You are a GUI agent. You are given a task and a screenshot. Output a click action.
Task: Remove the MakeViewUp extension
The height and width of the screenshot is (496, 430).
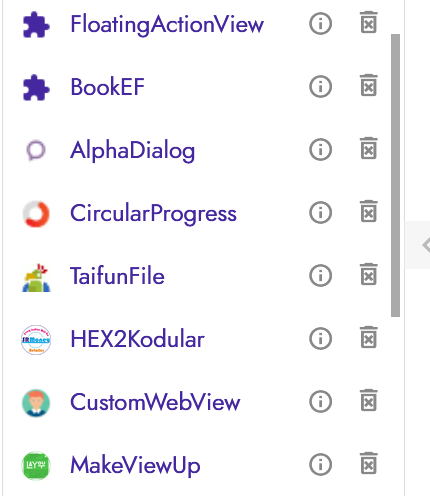369,463
